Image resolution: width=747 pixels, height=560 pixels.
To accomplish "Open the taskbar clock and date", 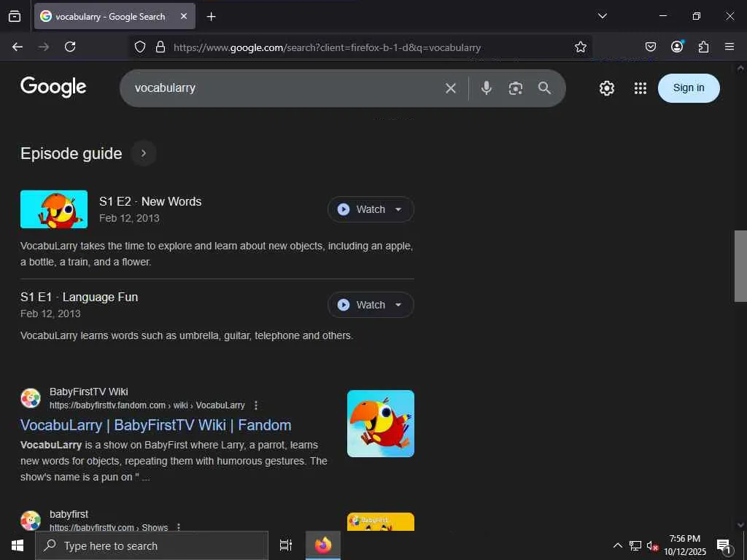I will 685,545.
